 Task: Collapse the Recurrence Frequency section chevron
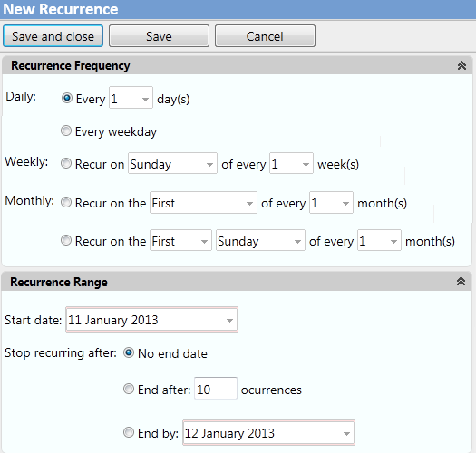[461, 65]
